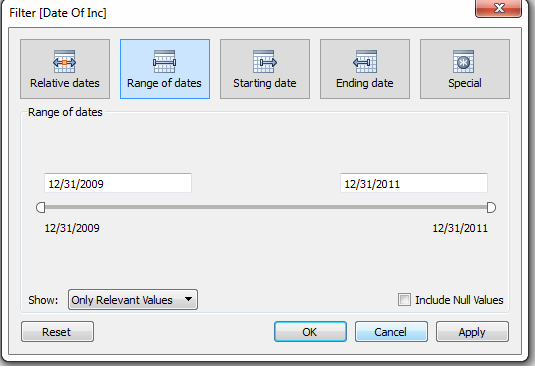This screenshot has width=535, height=371.
Task: Cancel the filter dialog
Action: [391, 331]
